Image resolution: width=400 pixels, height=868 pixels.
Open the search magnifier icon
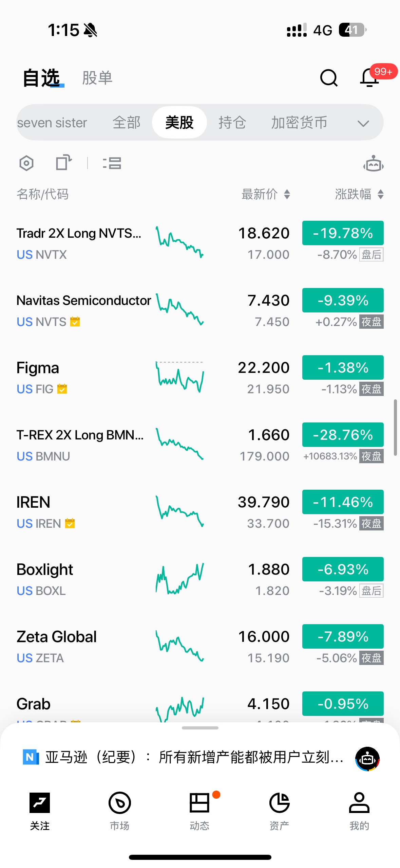coord(328,78)
